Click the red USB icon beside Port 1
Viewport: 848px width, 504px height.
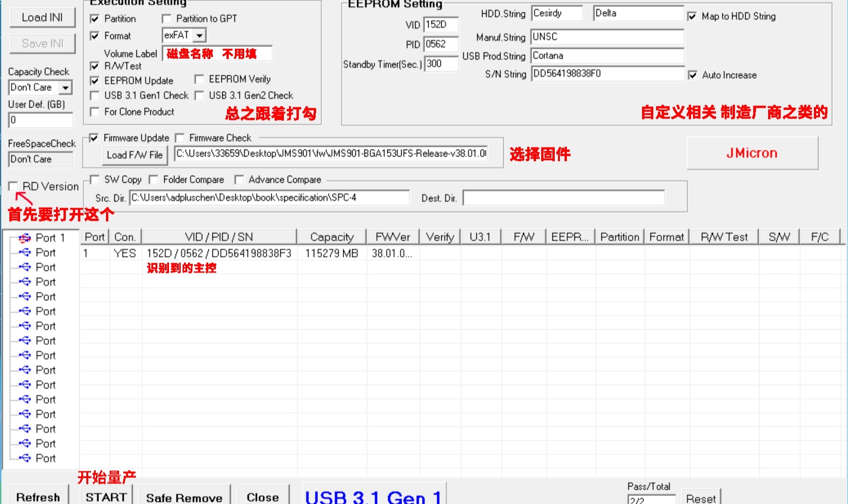point(25,238)
